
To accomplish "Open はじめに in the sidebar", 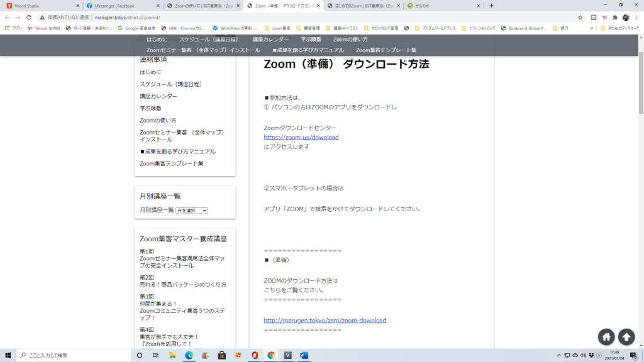I will [x=150, y=72].
